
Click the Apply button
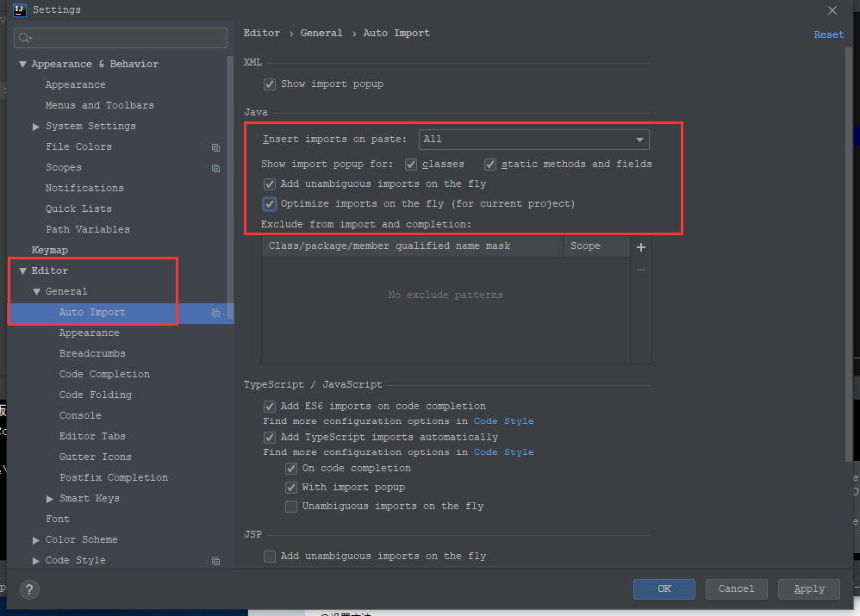tap(809, 589)
